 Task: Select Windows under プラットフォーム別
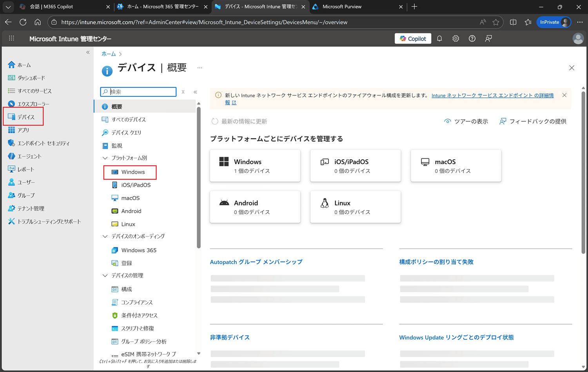[x=130, y=172]
